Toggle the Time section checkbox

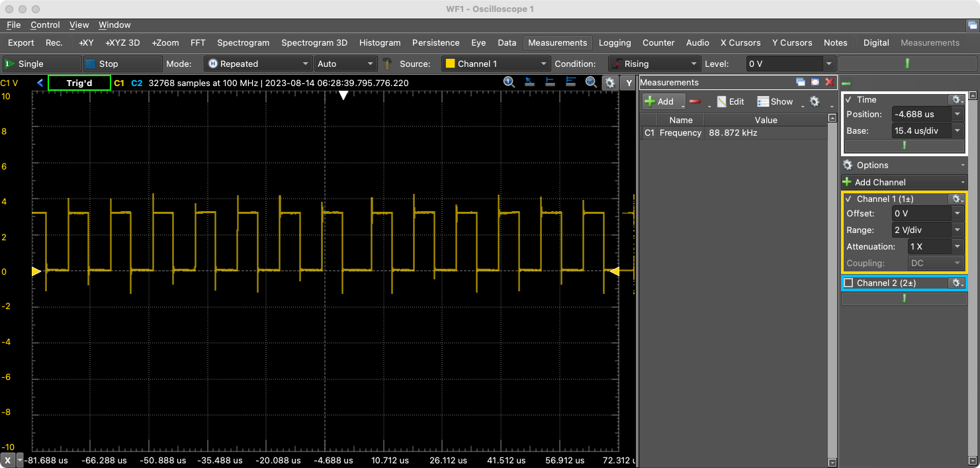click(848, 99)
